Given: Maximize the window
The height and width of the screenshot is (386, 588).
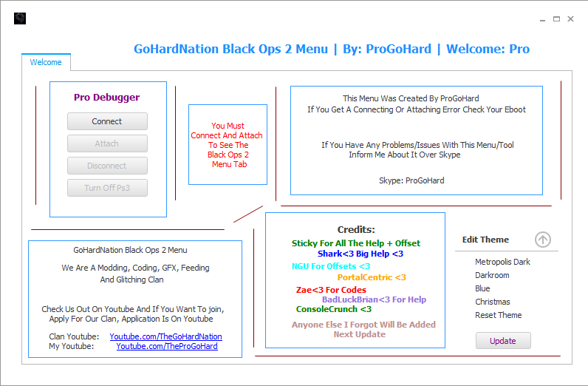Looking at the screenshot, I should pos(556,18).
